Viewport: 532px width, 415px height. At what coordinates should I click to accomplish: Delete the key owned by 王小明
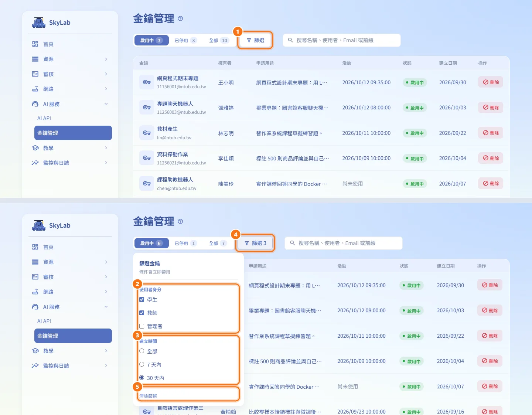click(x=491, y=82)
